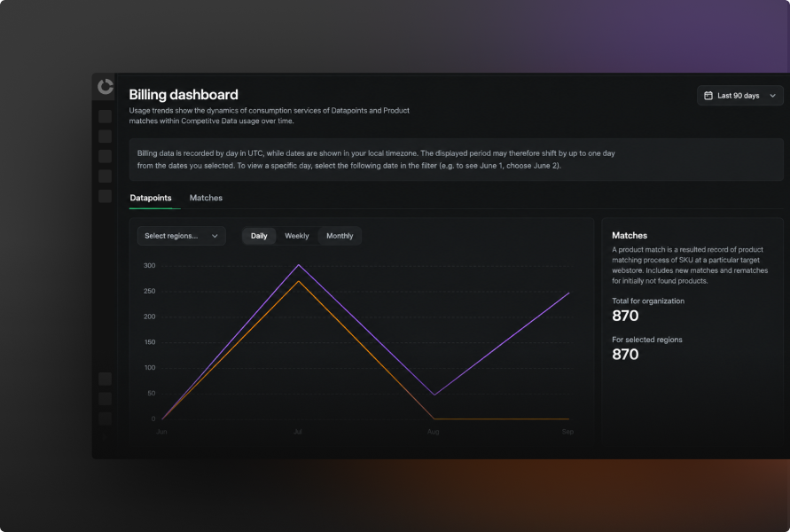Select the Daily granularity option
Image resolution: width=790 pixels, height=532 pixels.
pos(259,236)
